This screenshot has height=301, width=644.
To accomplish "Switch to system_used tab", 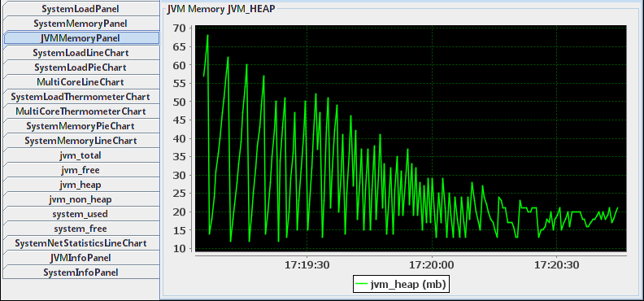I will point(80,214).
